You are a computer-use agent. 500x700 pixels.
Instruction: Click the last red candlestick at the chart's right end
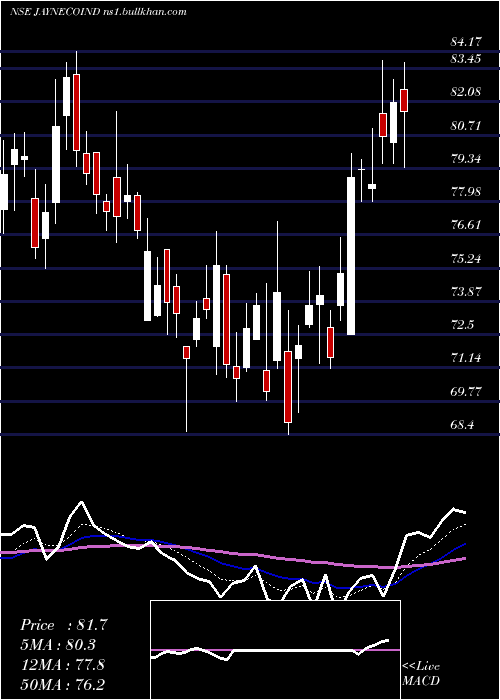pyautogui.click(x=404, y=100)
